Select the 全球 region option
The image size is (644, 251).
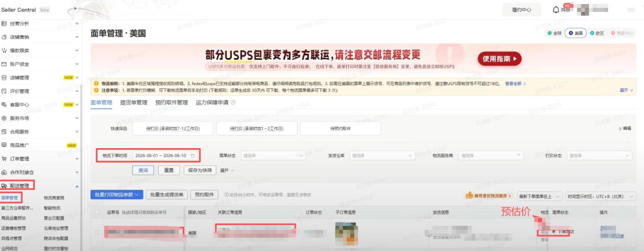point(554,33)
